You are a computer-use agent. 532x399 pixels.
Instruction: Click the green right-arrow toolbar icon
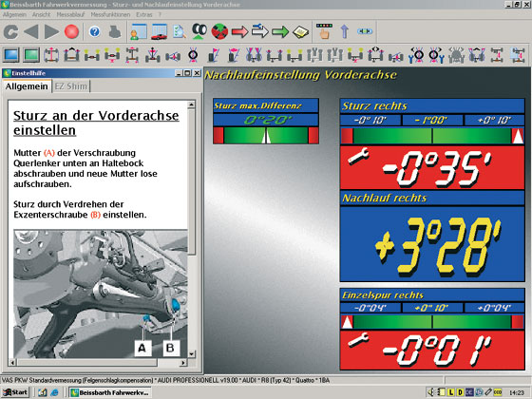tap(280, 32)
